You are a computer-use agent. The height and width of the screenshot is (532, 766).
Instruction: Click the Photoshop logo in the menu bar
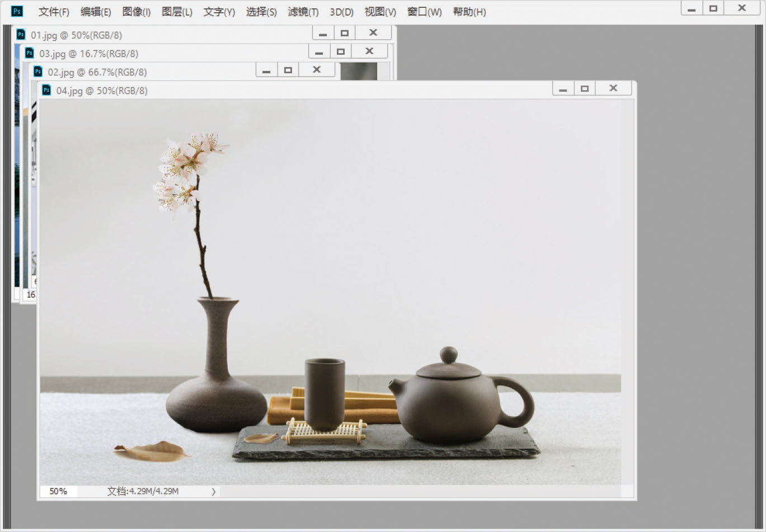[x=17, y=11]
